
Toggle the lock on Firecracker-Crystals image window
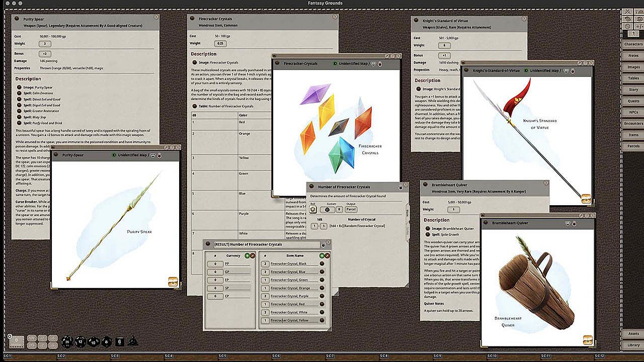[380, 64]
